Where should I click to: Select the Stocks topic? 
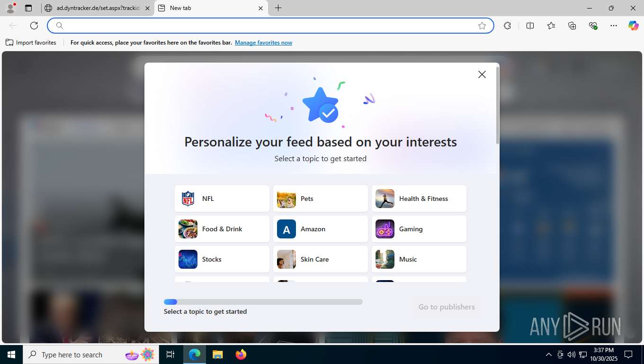pos(222,259)
